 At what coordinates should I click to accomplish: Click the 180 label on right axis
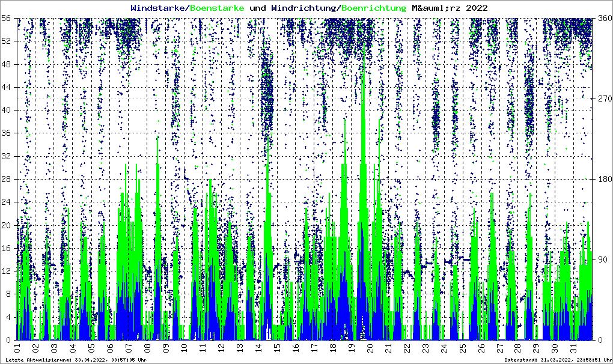(602, 179)
